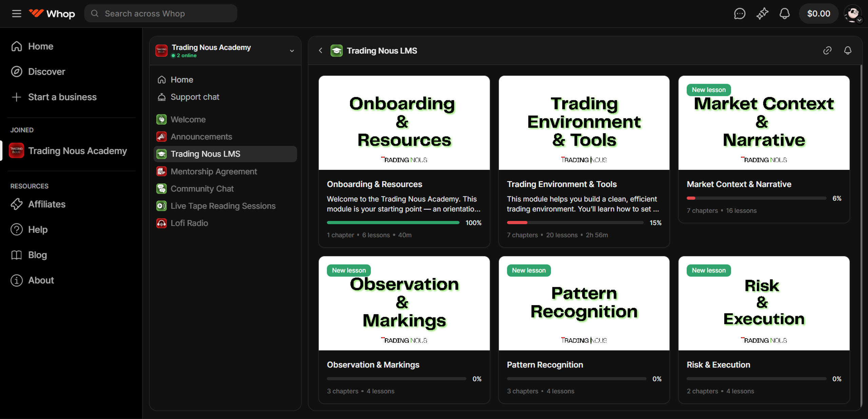Click the course list vertical scrollbar

(x=861, y=236)
